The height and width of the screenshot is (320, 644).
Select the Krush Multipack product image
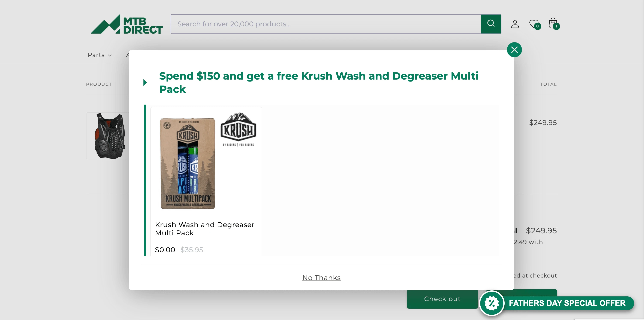pos(188,163)
